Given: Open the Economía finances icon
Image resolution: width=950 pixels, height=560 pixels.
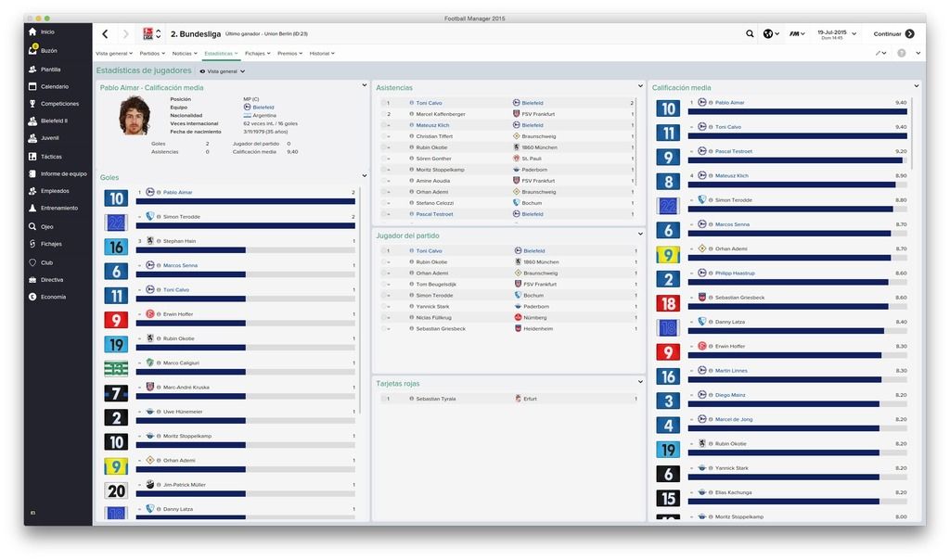Looking at the screenshot, I should [32, 297].
